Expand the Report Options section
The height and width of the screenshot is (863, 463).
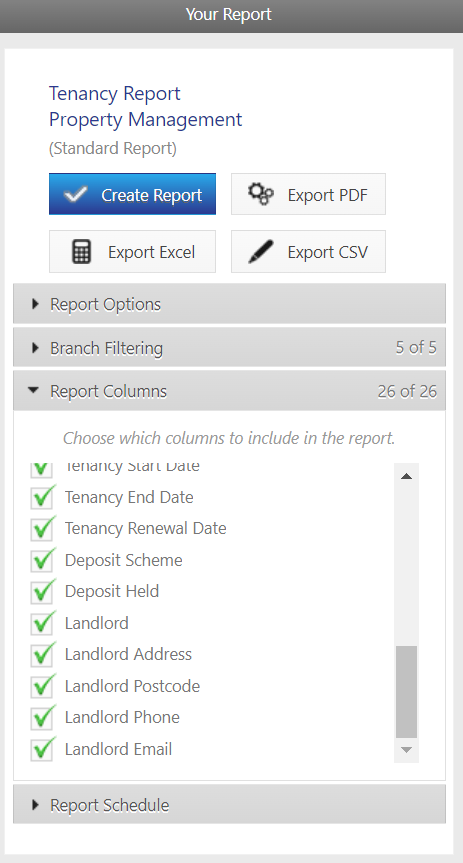[229, 304]
